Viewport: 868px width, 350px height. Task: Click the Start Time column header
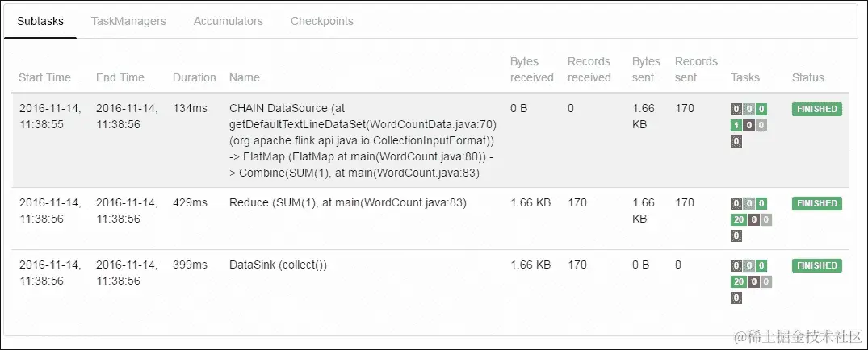pyautogui.click(x=45, y=78)
